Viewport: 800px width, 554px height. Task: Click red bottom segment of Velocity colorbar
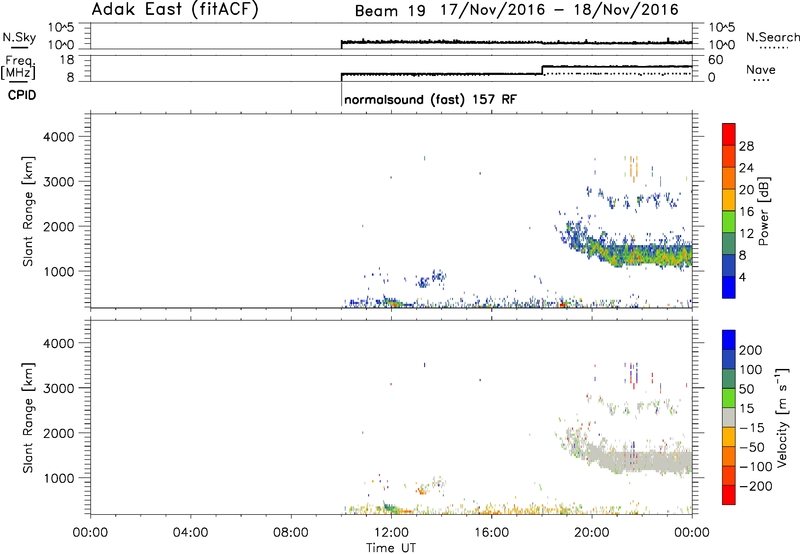[x=729, y=495]
